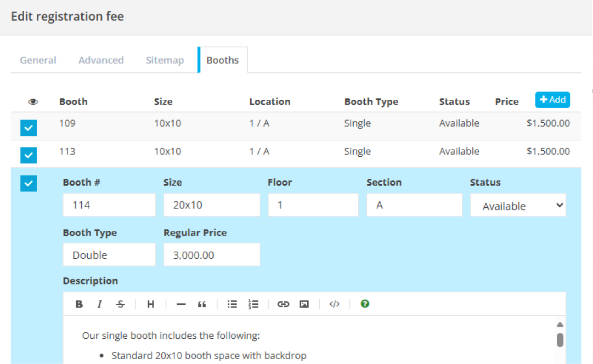Uncheck the visibility checkbox for booth 109
Viewport: 593px width, 364px height.
pos(29,128)
